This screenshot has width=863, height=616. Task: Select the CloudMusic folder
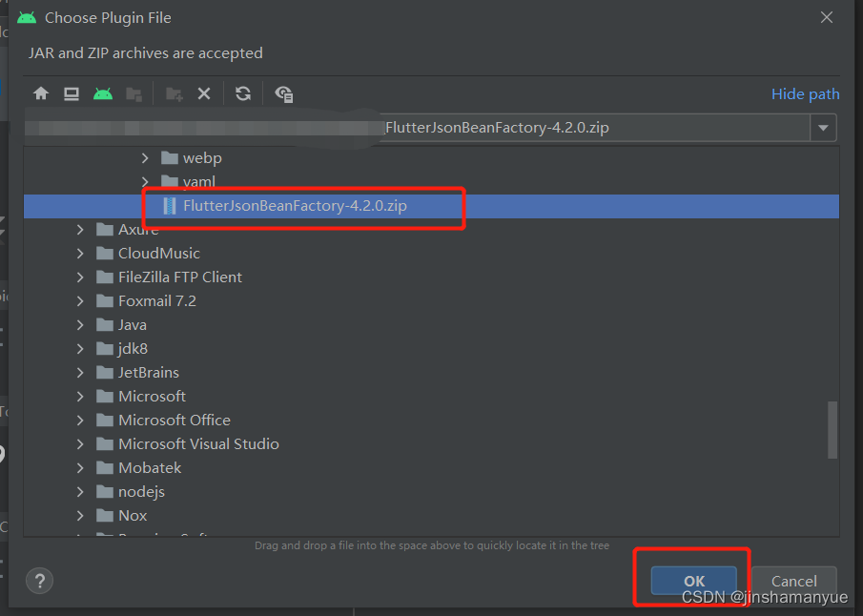(160, 253)
